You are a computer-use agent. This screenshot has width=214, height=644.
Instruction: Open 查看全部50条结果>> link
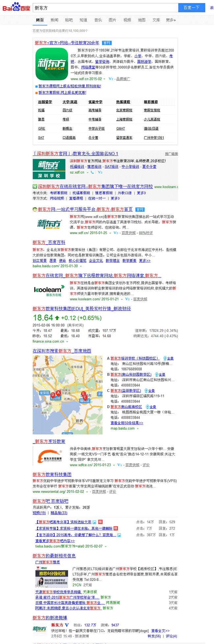pyautogui.click(x=127, y=423)
